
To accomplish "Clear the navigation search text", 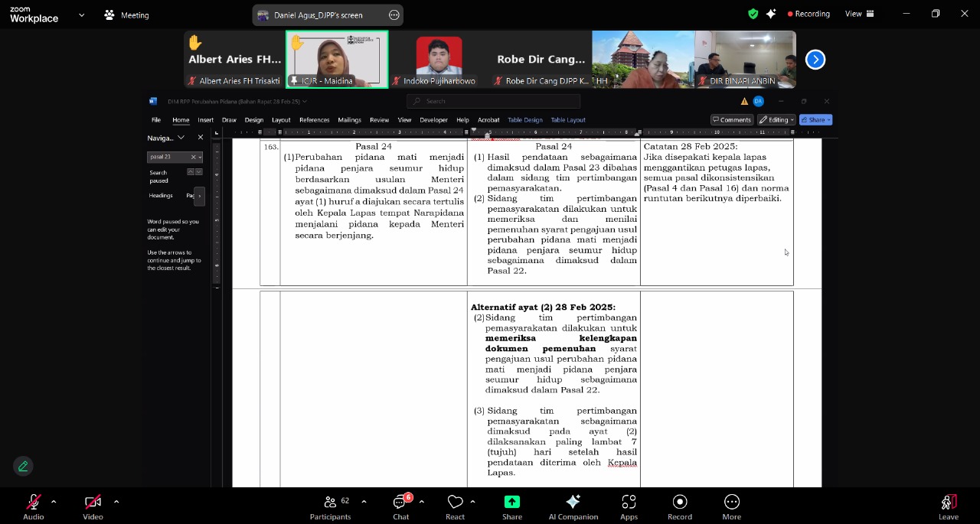I will tap(193, 157).
